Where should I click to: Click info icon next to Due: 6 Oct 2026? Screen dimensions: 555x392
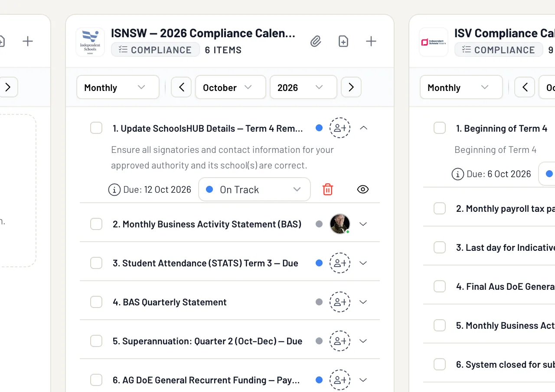[x=457, y=174]
